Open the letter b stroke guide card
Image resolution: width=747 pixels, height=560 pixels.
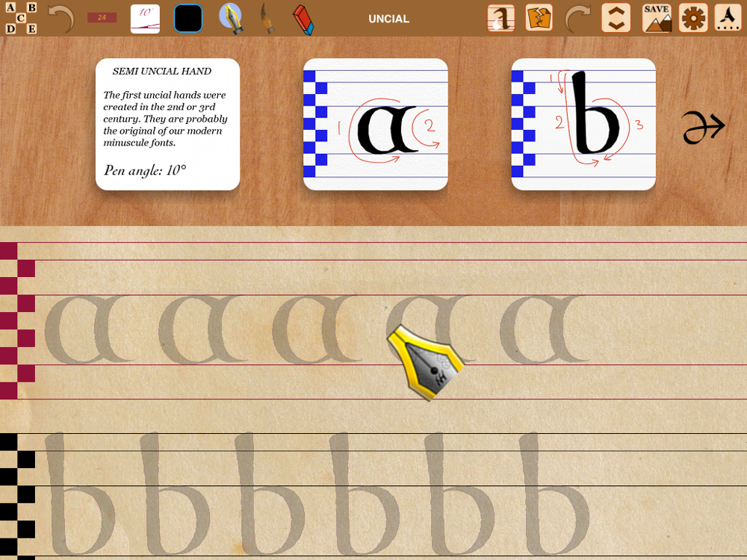point(583,124)
